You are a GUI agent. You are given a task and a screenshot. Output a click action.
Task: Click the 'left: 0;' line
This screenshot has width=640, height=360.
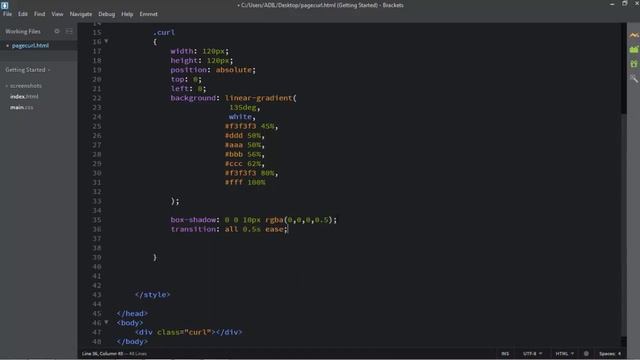tap(189, 89)
